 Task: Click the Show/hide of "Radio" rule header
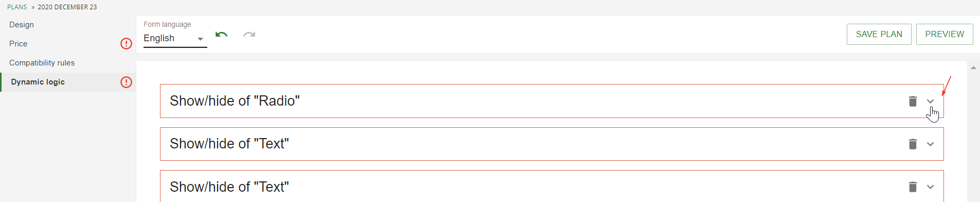[551, 101]
